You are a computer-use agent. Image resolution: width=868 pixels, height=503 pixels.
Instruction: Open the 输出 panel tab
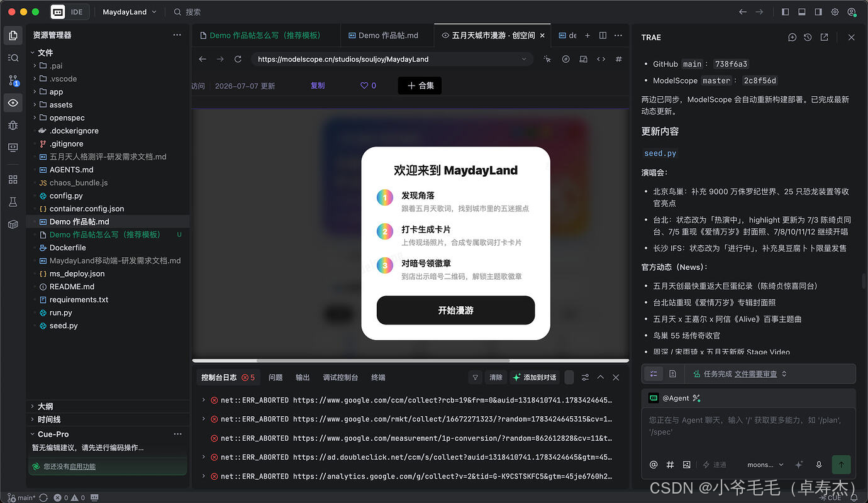(x=303, y=377)
